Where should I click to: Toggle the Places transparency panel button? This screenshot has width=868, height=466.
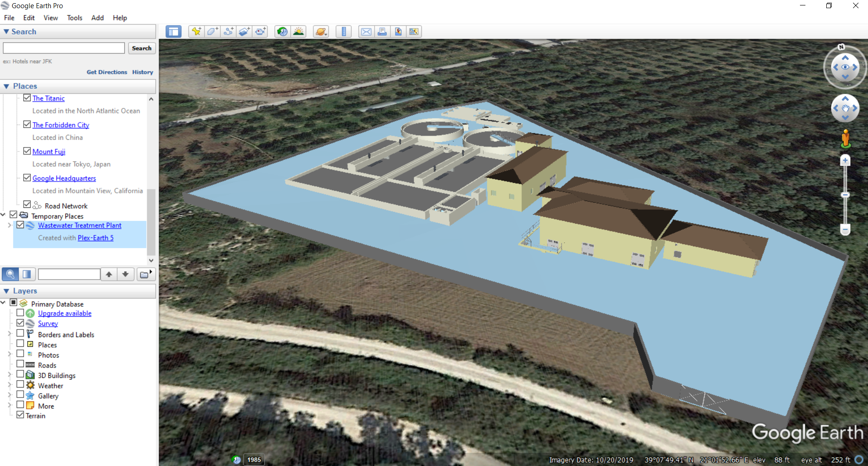27,274
